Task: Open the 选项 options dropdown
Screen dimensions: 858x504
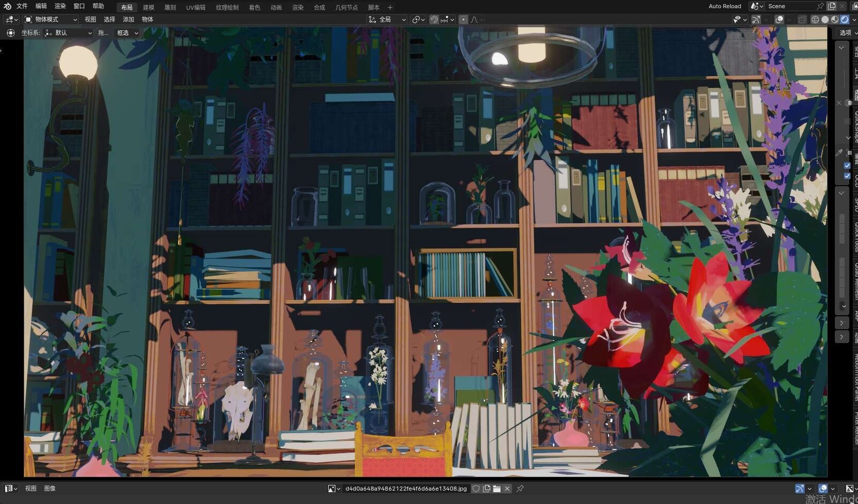Action: pos(847,33)
